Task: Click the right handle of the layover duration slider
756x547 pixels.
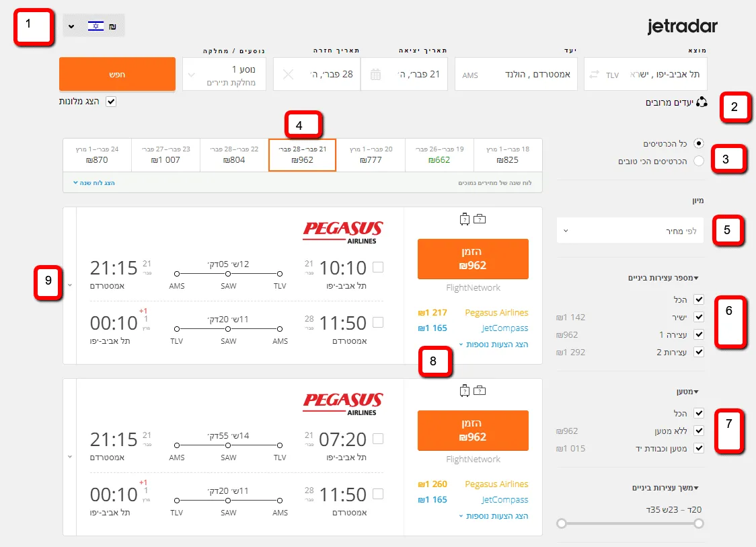Action: 699,523
